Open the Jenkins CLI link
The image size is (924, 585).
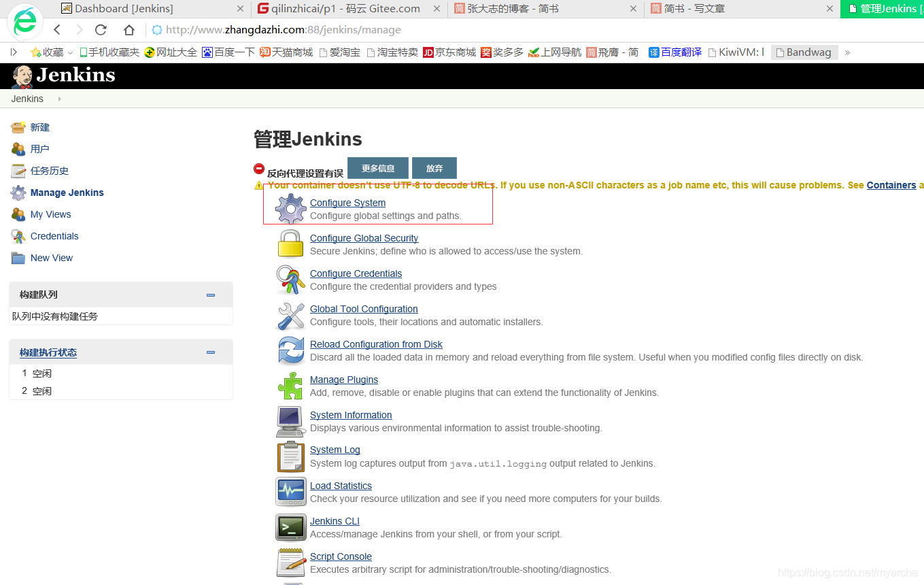[335, 521]
